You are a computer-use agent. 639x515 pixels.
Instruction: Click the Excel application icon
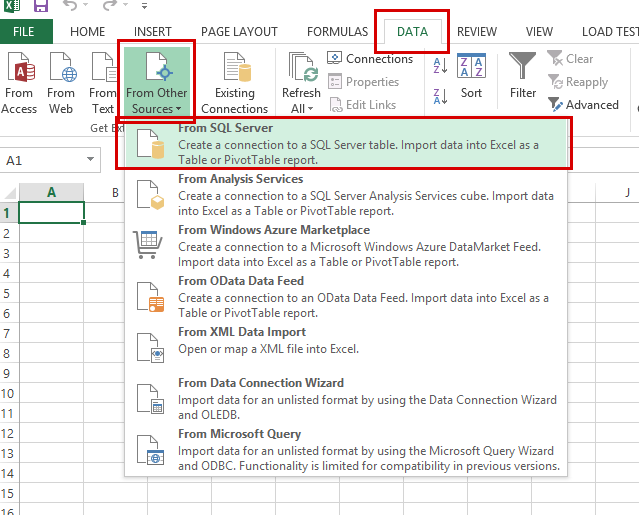(11, 6)
